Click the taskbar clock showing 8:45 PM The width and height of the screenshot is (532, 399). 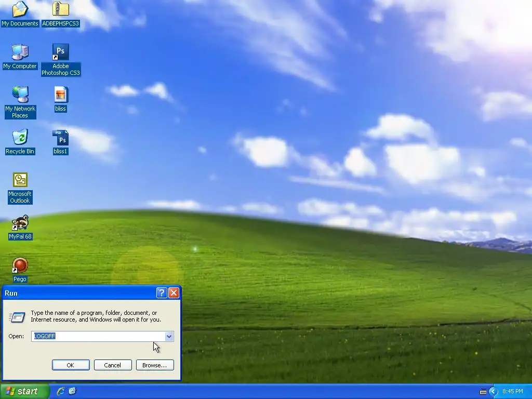pyautogui.click(x=513, y=392)
